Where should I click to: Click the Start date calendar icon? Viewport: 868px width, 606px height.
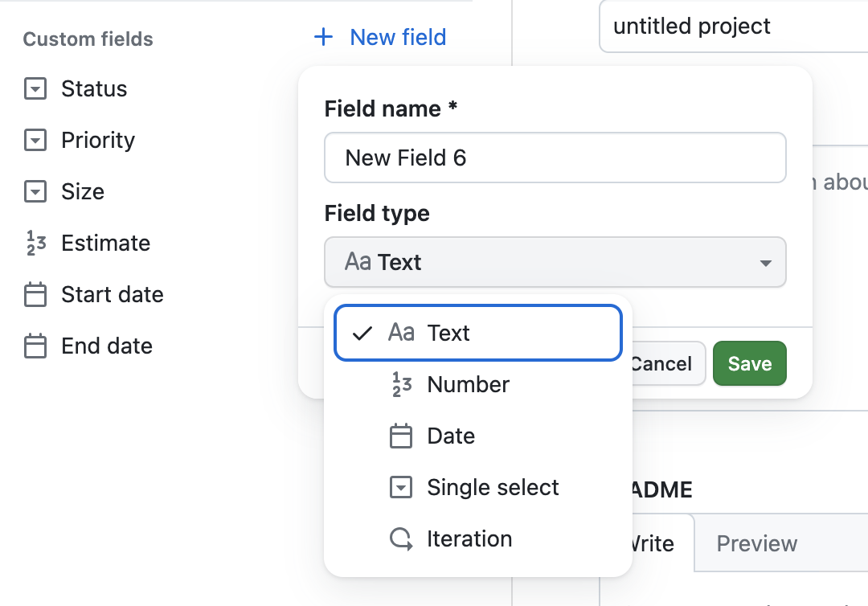point(35,294)
